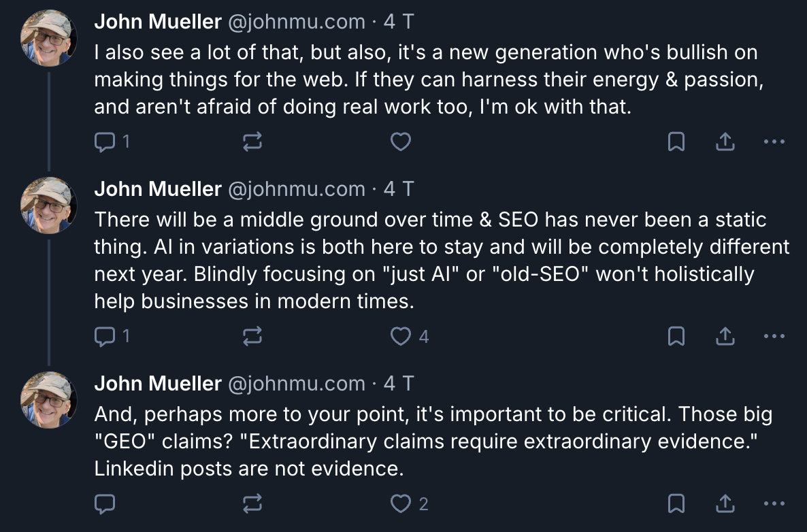Click John Mueller's avatar on second post

pos(49,201)
